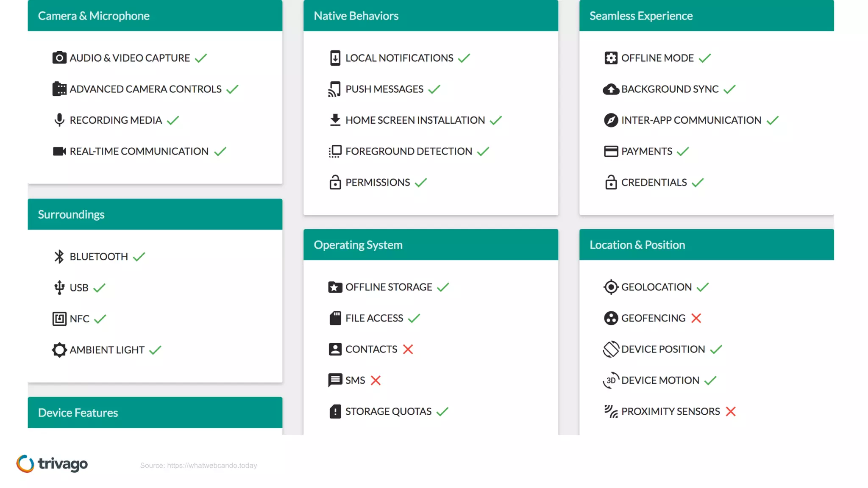Click the 3D Device Motion icon
868x488 pixels.
click(611, 380)
